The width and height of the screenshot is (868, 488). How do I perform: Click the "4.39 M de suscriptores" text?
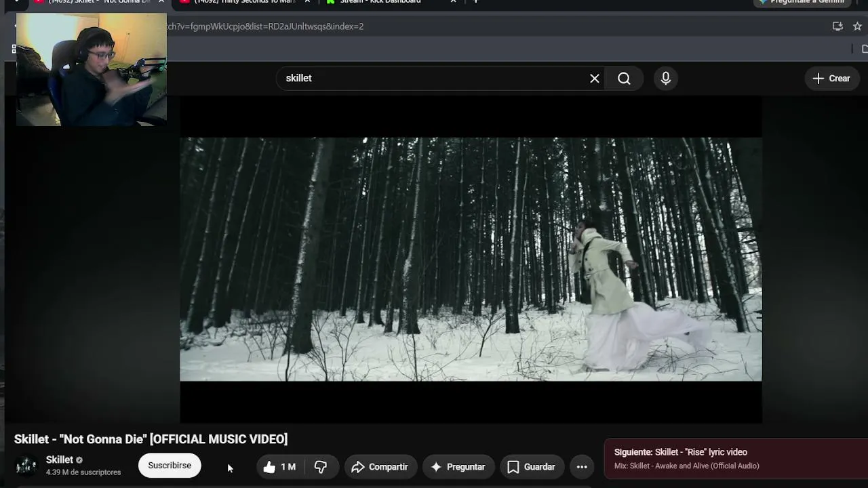click(83, 472)
